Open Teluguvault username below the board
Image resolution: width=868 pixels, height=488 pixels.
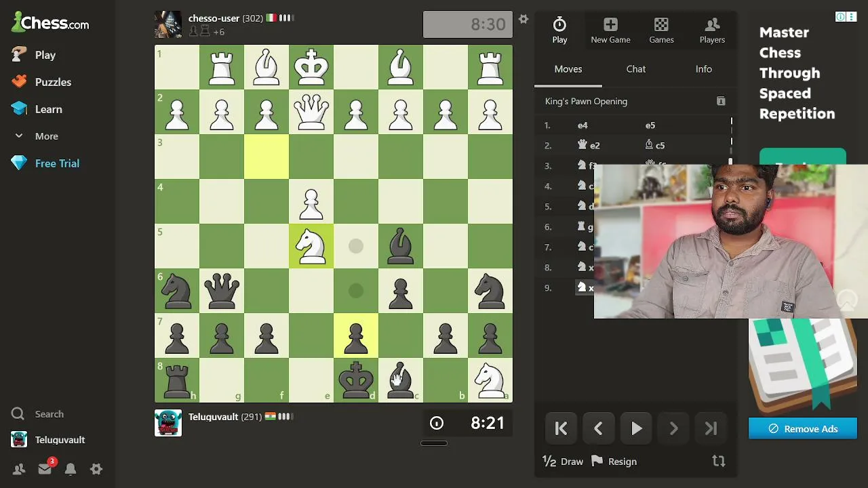pyautogui.click(x=214, y=417)
